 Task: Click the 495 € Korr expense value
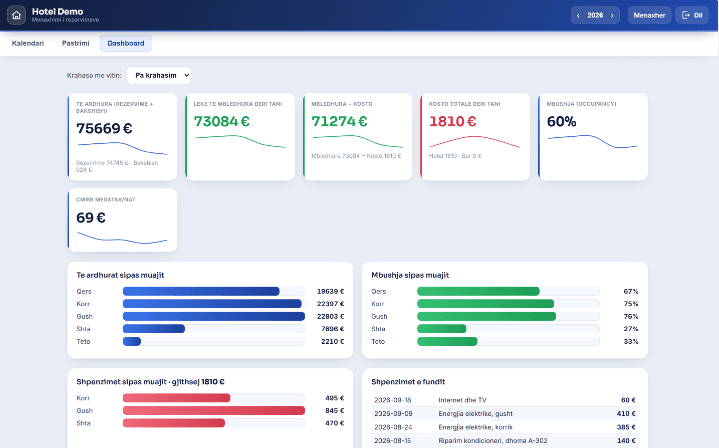point(335,398)
